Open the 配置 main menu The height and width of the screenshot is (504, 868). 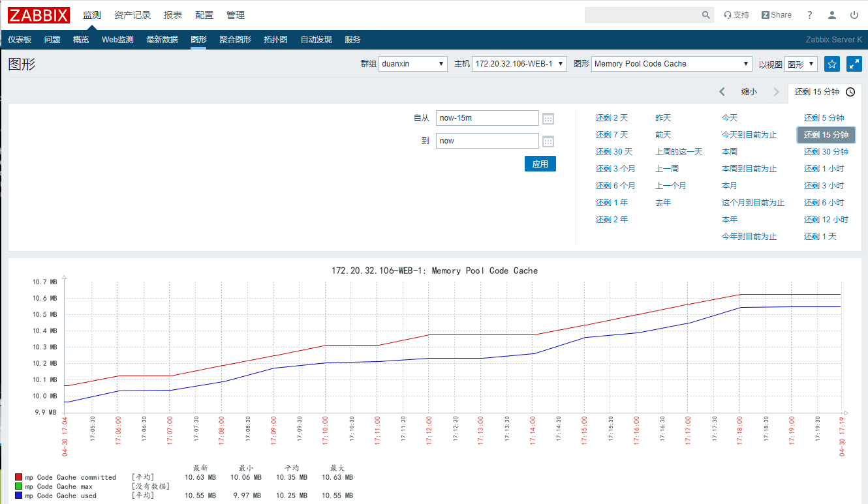(x=204, y=15)
